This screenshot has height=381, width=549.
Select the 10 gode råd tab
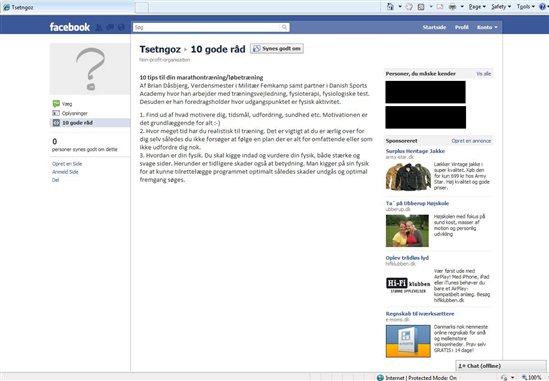90,123
